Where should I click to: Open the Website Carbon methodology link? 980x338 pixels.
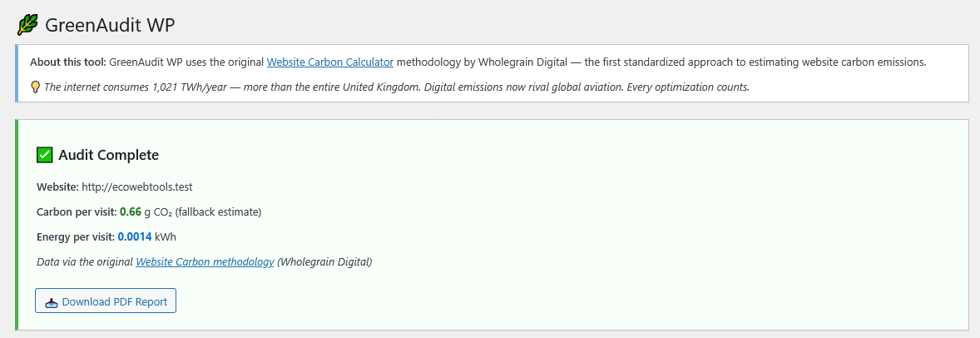(x=205, y=261)
